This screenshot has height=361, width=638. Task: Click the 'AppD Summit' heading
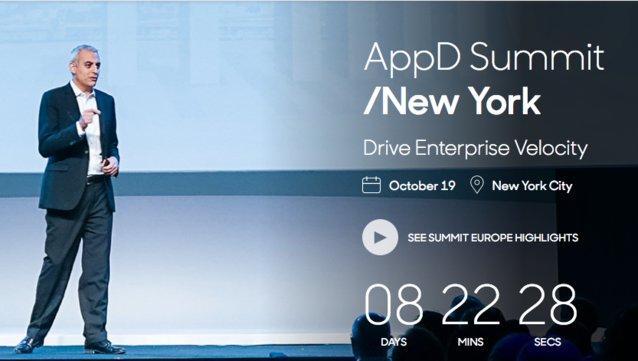point(484,58)
